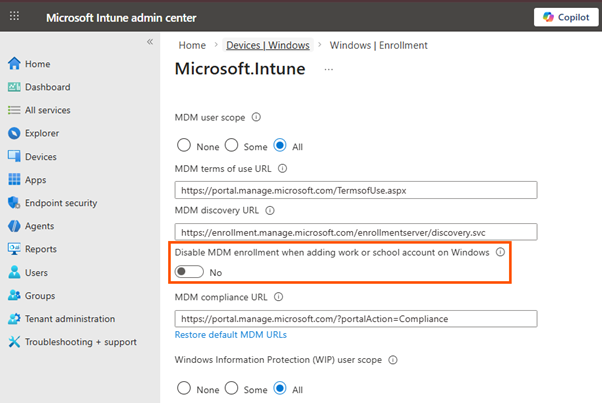Go to Devices in the sidebar

pos(40,157)
